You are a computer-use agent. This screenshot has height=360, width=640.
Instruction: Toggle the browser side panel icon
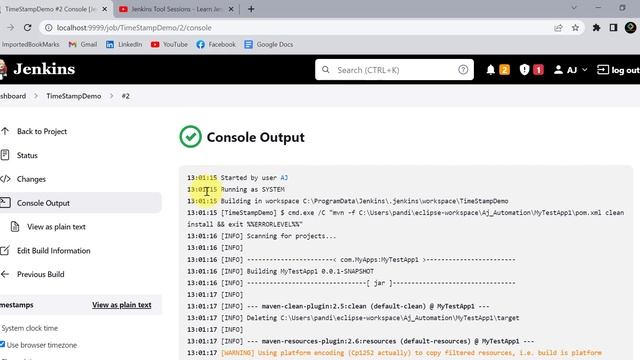(x=613, y=28)
